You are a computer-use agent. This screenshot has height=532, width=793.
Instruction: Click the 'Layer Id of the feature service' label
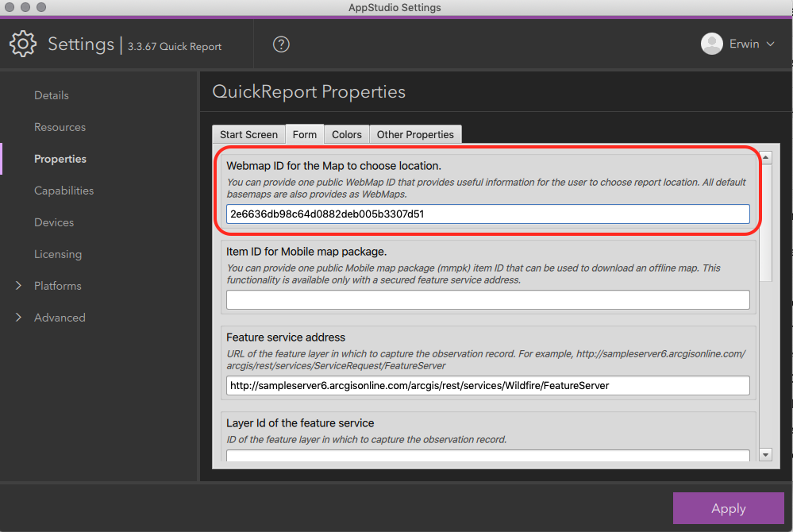point(300,423)
